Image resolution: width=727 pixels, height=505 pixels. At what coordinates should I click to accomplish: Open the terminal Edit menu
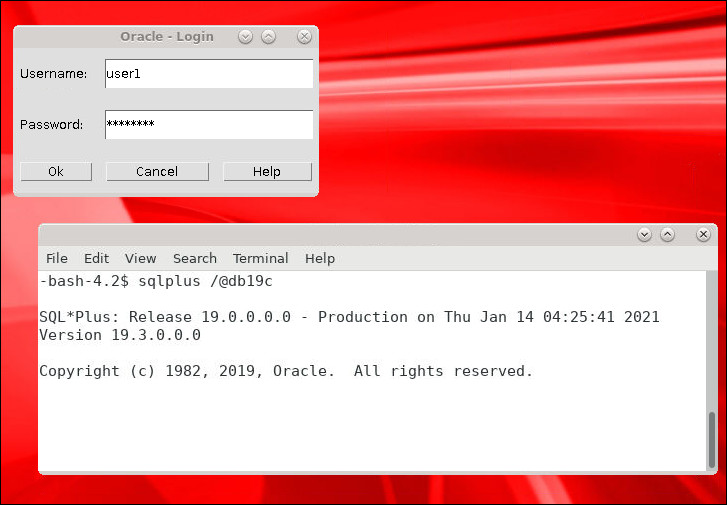pos(96,258)
